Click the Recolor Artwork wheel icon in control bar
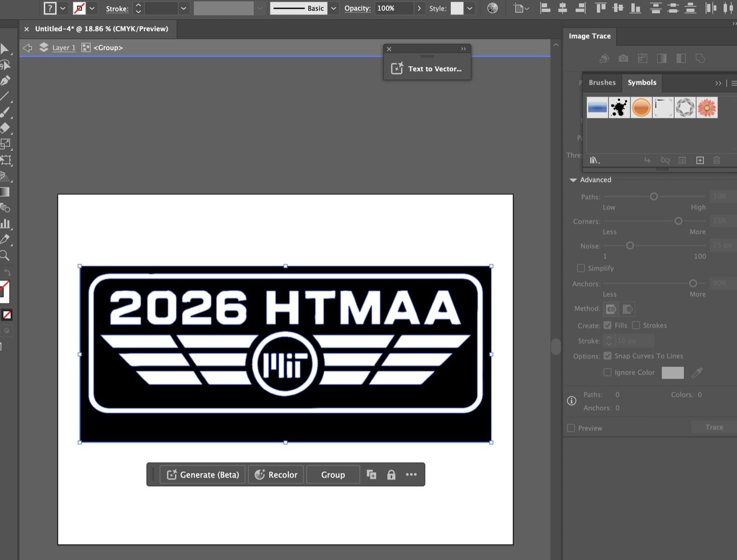 [492, 8]
